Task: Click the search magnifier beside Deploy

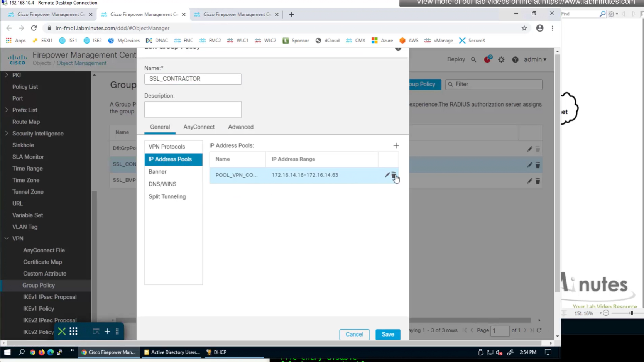Action: (x=473, y=60)
